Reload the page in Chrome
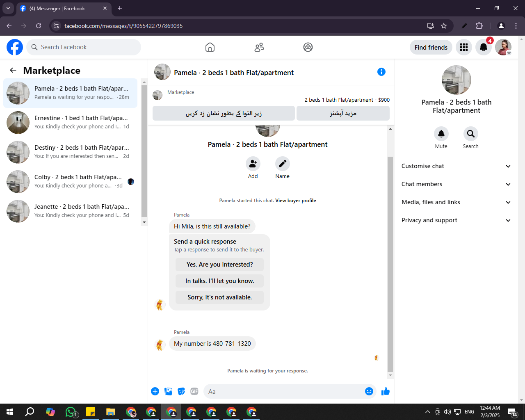Image resolution: width=525 pixels, height=420 pixels. [39, 26]
